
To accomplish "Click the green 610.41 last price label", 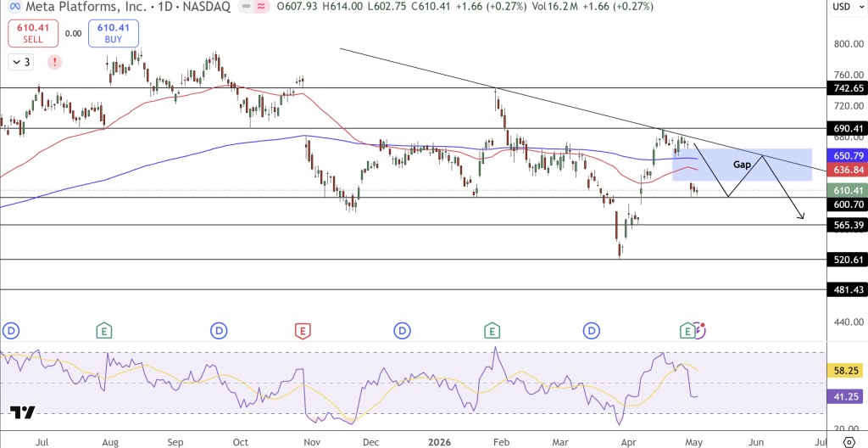I will click(x=847, y=191).
